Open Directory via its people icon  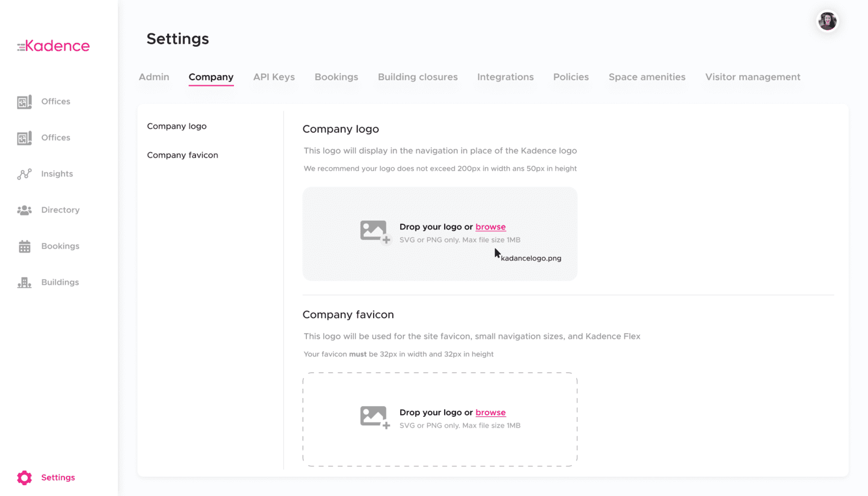(24, 210)
